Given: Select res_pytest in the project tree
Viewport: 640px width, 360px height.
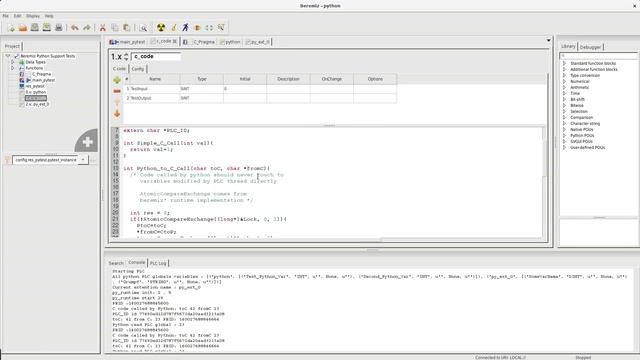Looking at the screenshot, I should [35, 87].
